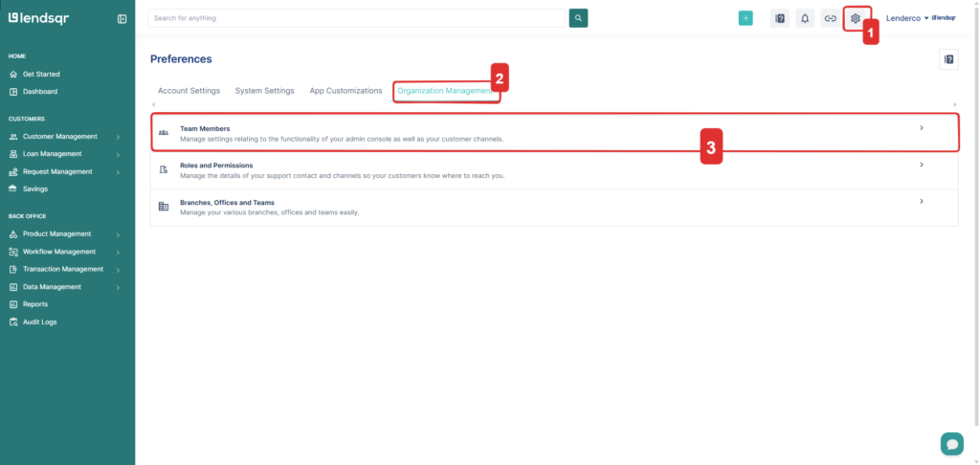Screen dimensions: 980x465
Task: Collapse the sidebar using the panel icon
Action: [122, 19]
